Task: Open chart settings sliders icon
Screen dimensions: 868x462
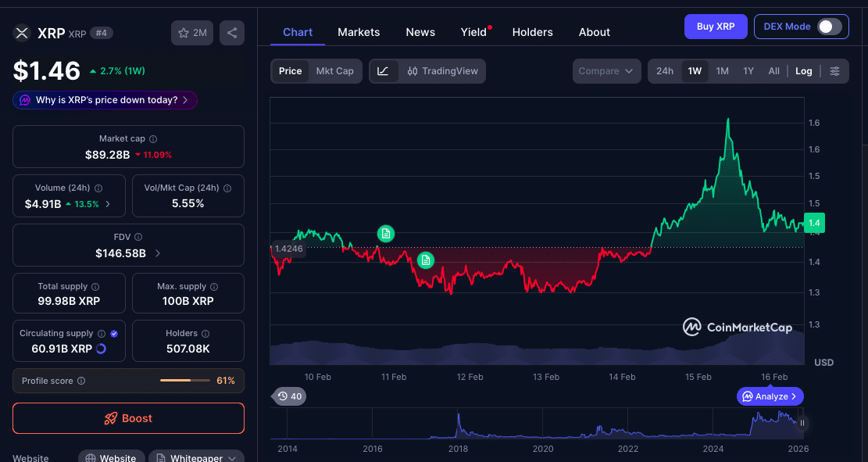Action: (834, 71)
